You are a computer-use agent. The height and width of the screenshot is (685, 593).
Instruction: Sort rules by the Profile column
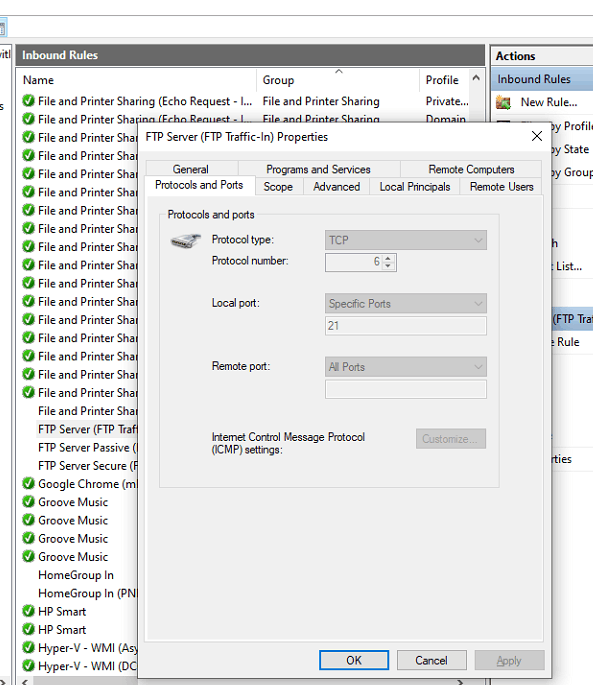[444, 80]
